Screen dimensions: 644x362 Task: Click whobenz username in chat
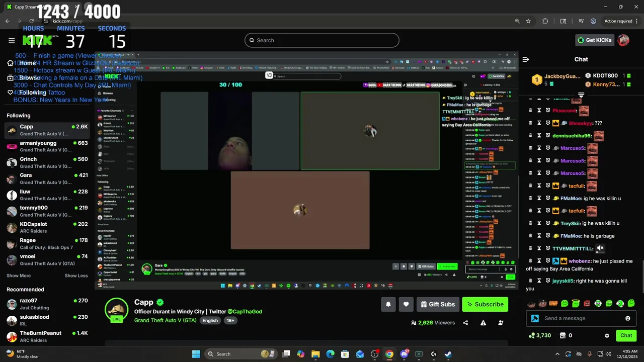[580, 261]
